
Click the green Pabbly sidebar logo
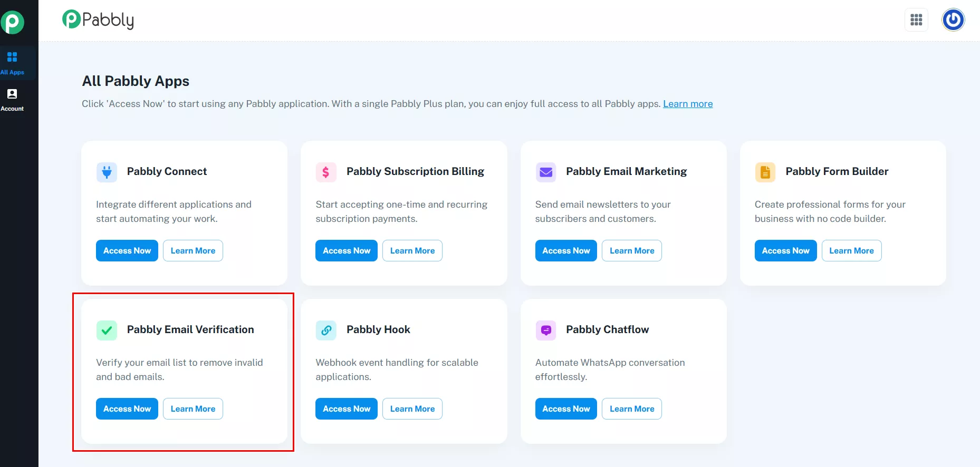coord(12,22)
